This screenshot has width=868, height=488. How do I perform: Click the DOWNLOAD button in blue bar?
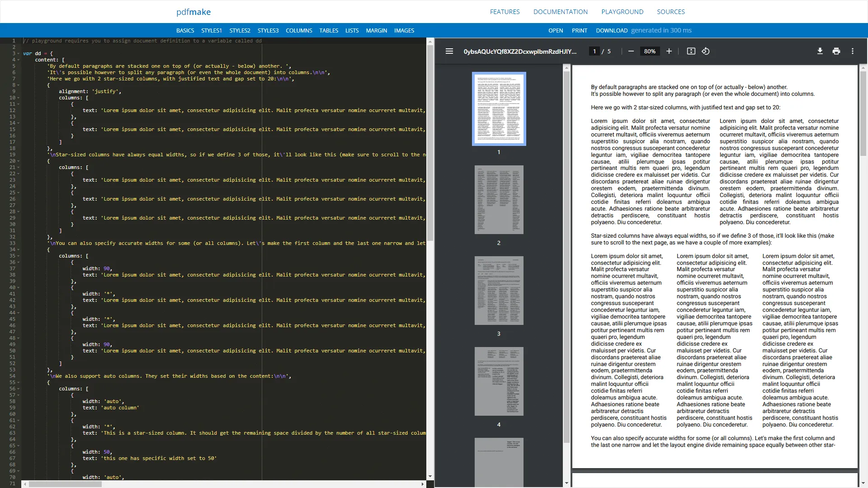tap(612, 30)
